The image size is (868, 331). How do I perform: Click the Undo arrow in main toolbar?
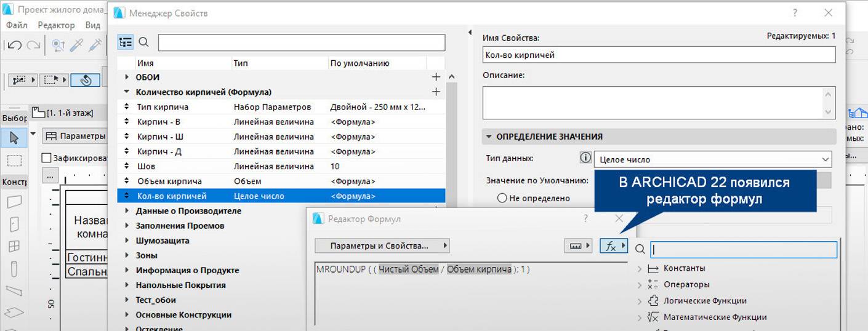click(x=15, y=45)
